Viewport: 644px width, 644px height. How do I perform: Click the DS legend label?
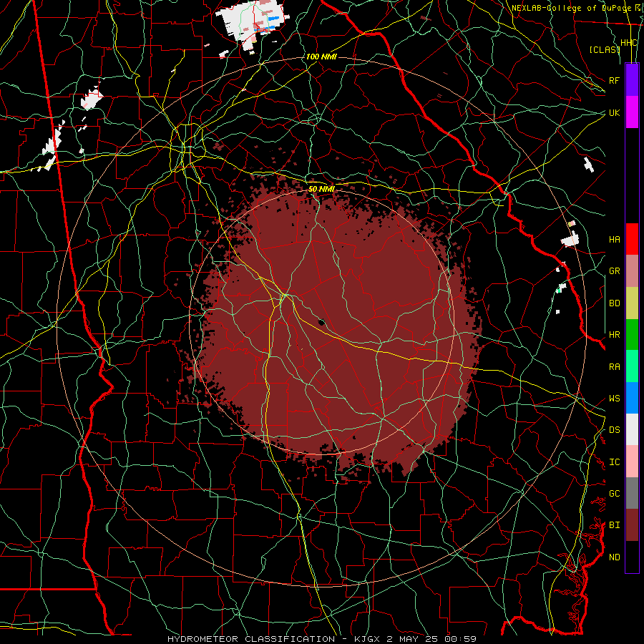(615, 430)
